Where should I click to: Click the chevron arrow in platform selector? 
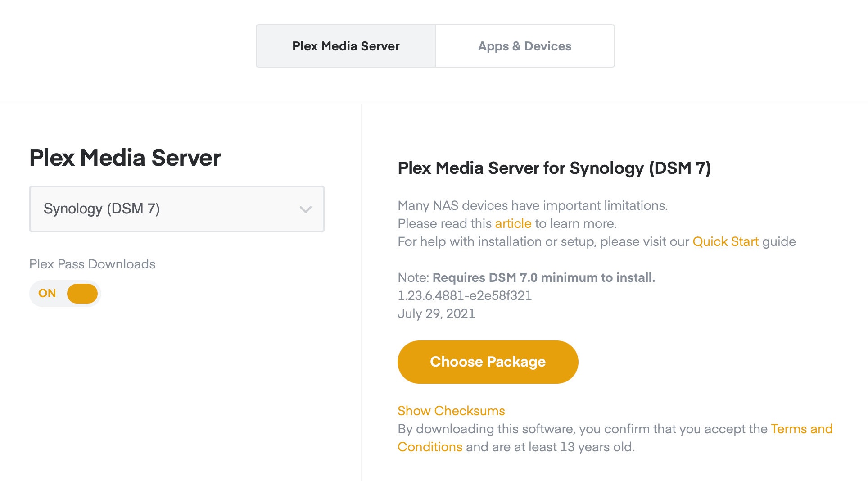(306, 209)
